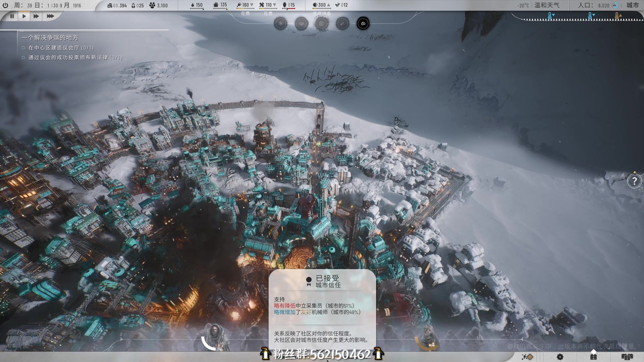Click 略有降低 neutral foragers line
Image resolution: width=644 pixels, height=362 pixels.
(314, 306)
